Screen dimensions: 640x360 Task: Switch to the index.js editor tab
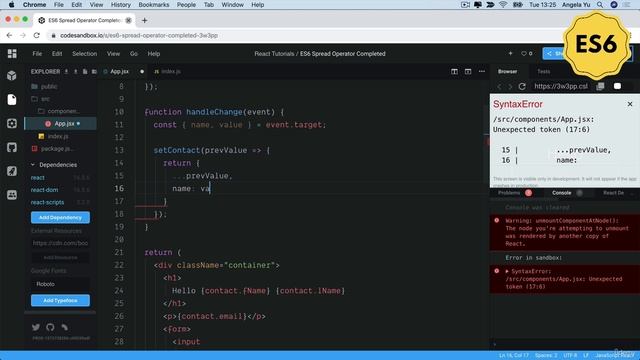pyautogui.click(x=167, y=71)
